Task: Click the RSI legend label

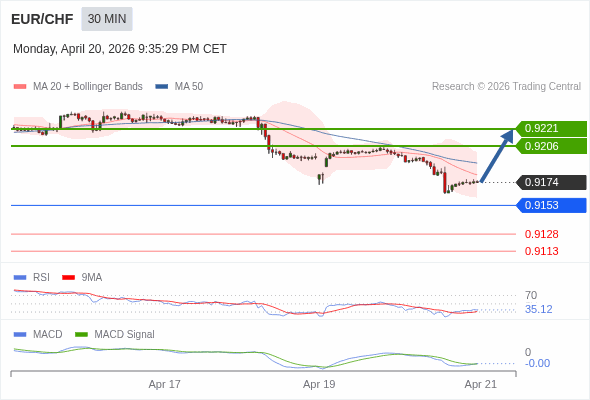Action: [41, 278]
